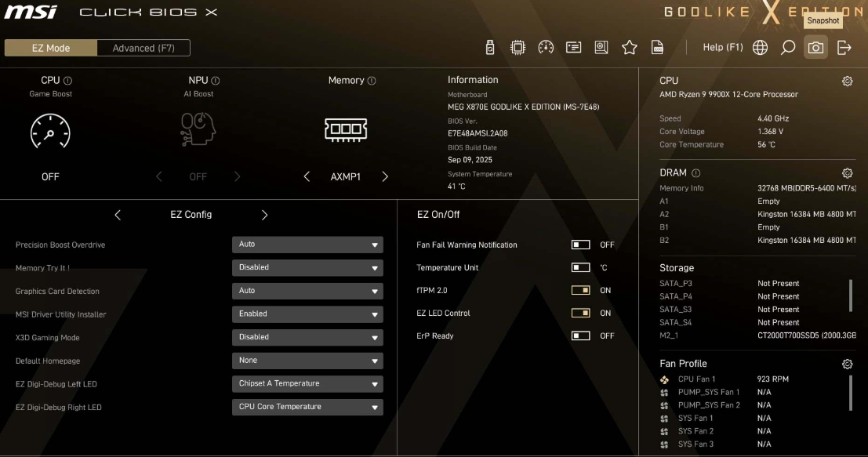Click the info icon beside DRAM heading
The image size is (868, 457).
695,173
